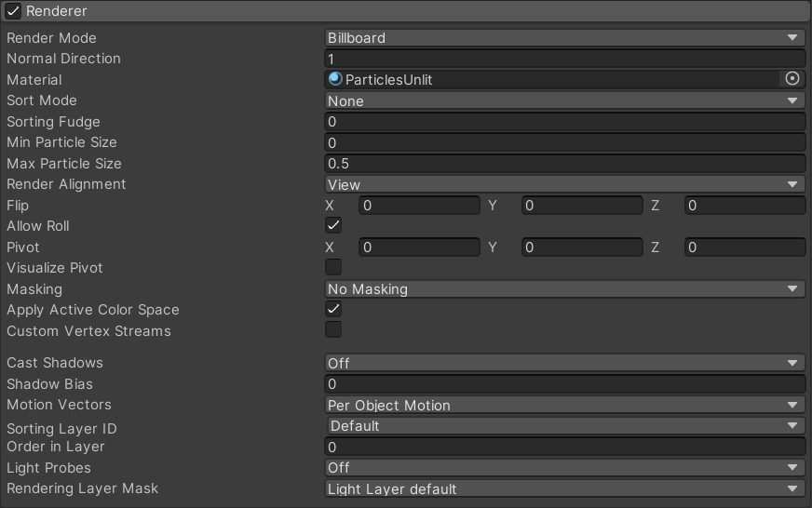The image size is (812, 508).
Task: Open the Rendering Layer Mask dropdown
Action: click(565, 488)
